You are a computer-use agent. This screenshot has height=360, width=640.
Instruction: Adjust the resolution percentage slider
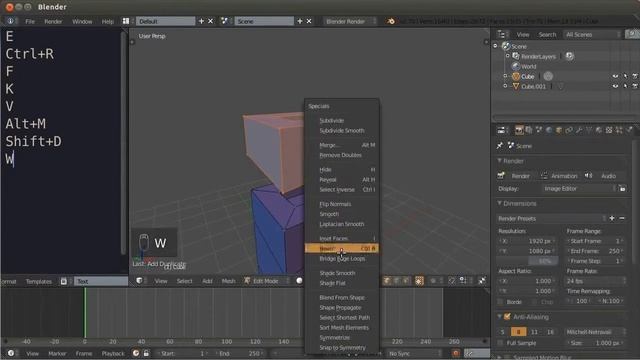click(x=528, y=261)
